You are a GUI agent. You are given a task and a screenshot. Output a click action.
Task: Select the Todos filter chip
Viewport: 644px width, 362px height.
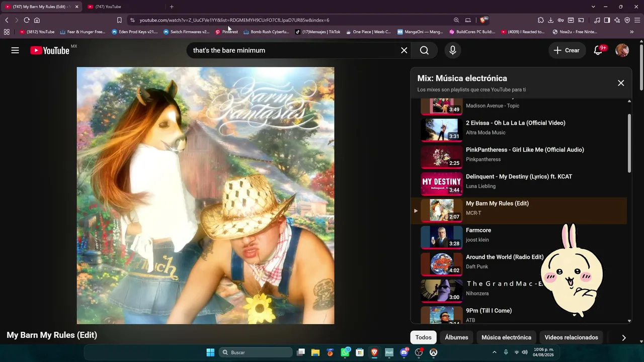[424, 337]
